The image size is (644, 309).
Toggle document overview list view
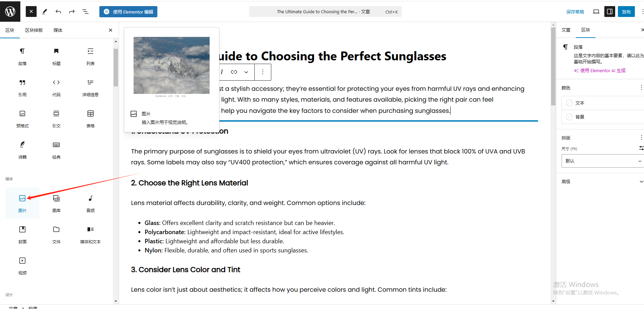[85, 12]
